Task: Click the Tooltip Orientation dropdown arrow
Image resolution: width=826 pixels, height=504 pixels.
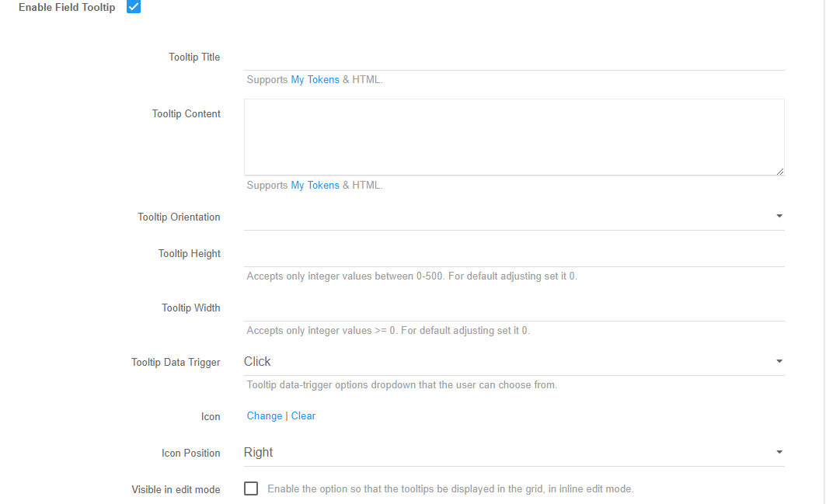Action: [x=779, y=216]
